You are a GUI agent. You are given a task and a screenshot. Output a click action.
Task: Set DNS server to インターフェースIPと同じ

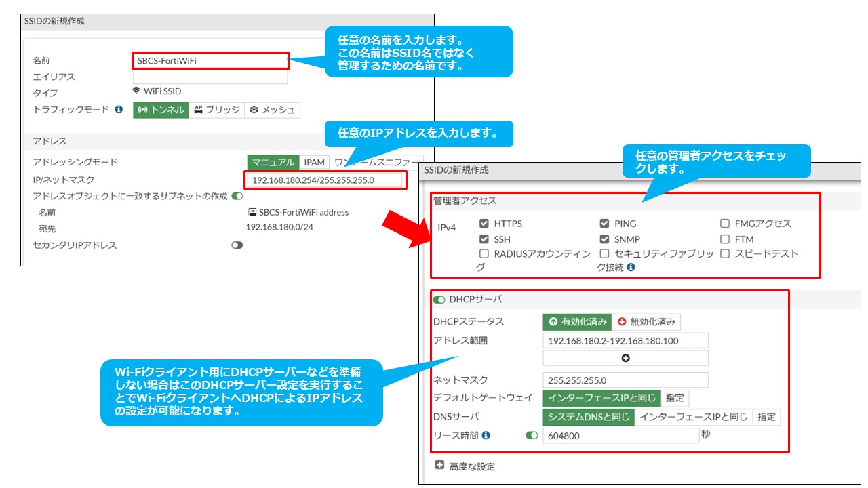(x=694, y=418)
